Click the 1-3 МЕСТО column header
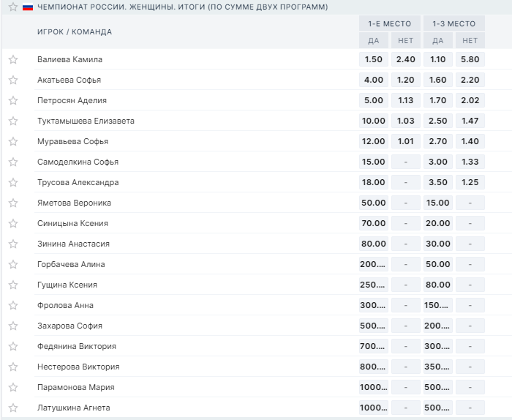The height and width of the screenshot is (420, 512). [453, 23]
